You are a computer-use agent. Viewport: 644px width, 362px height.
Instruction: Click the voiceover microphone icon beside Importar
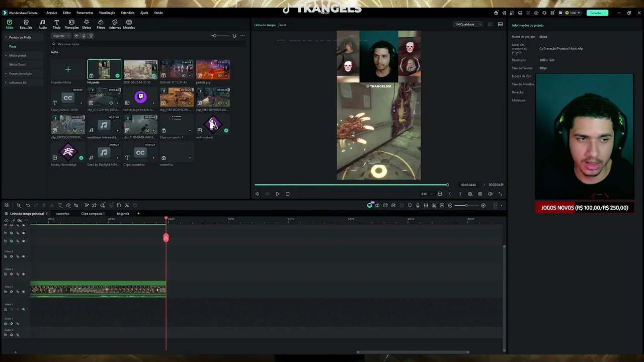[84, 36]
